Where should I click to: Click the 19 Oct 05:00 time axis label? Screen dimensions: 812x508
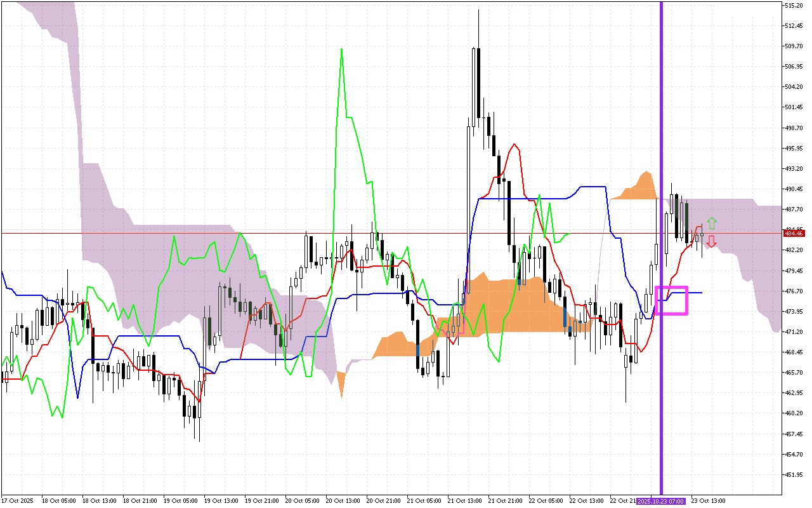click(x=180, y=501)
